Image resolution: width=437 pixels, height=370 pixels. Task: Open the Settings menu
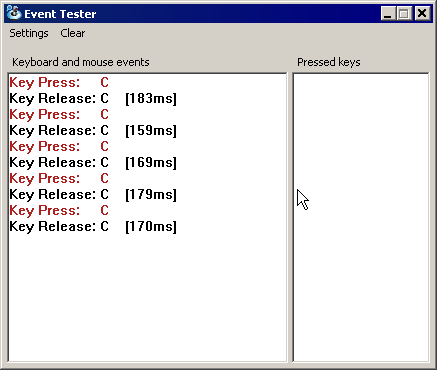(29, 33)
